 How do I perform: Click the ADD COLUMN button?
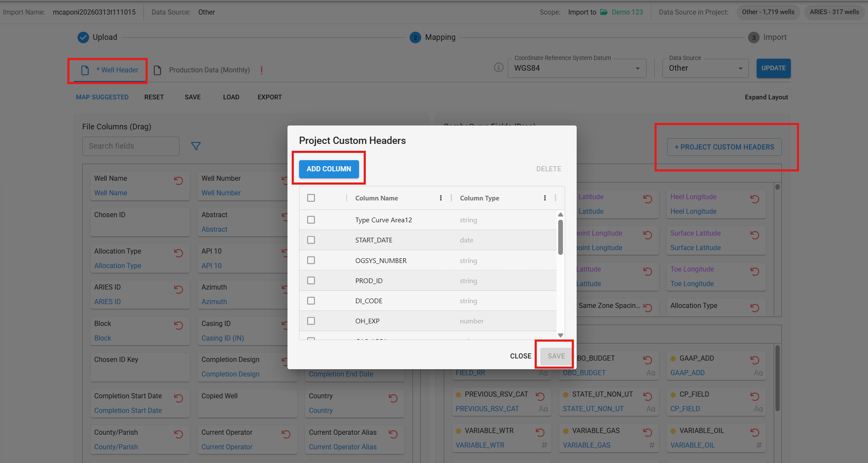329,169
